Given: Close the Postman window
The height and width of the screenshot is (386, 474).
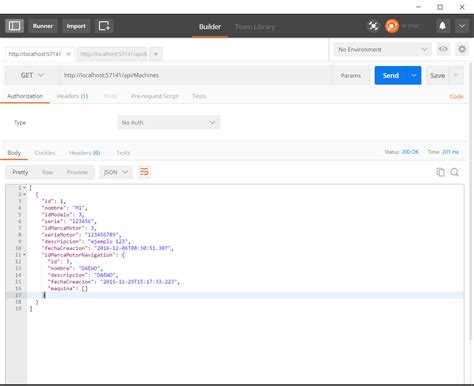Looking at the screenshot, I should [x=462, y=7].
